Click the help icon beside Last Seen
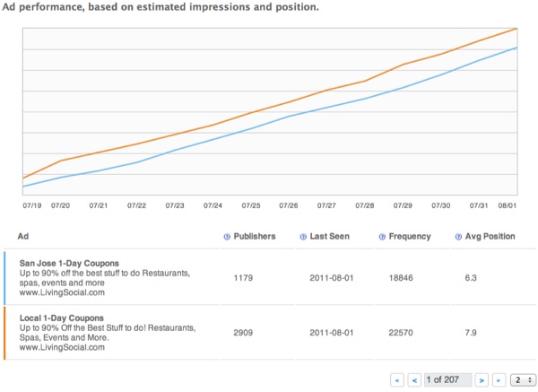Viewport: 538px width, 392px height. click(x=302, y=237)
